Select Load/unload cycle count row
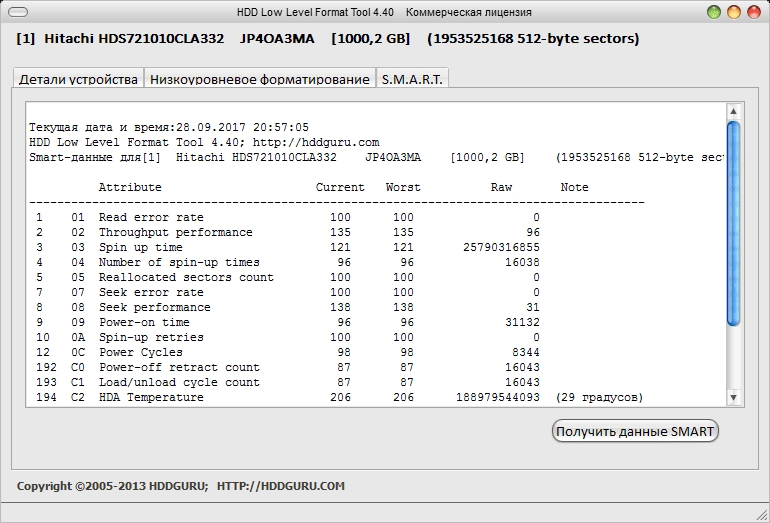 tap(287, 382)
